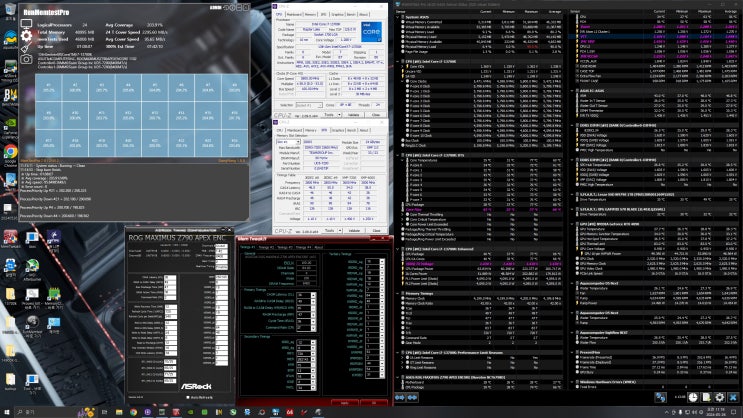The height and width of the screenshot is (418, 743).
Task: Collapse the Memory Timings group in HWiNFO
Action: click(x=398, y=293)
